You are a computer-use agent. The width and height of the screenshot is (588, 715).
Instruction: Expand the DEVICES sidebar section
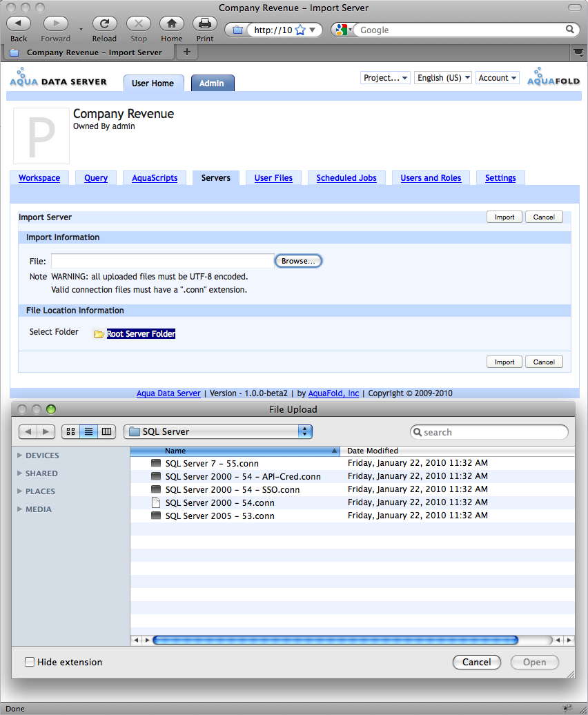tap(19, 455)
